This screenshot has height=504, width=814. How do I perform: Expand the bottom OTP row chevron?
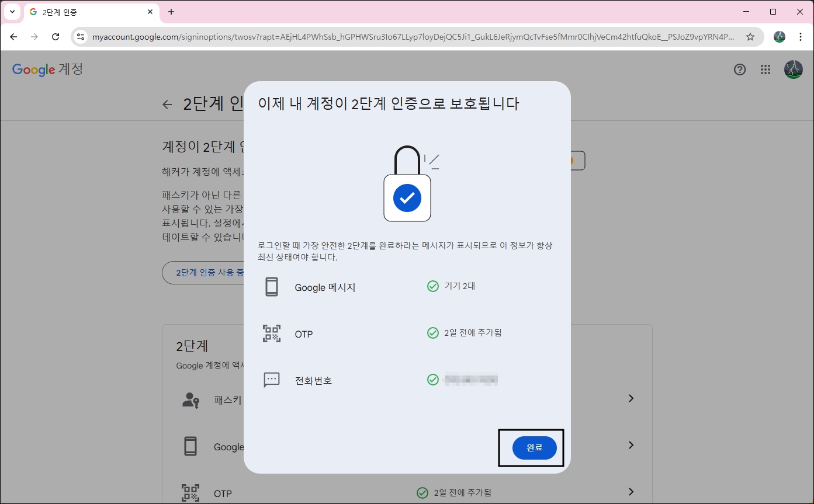pos(631,492)
